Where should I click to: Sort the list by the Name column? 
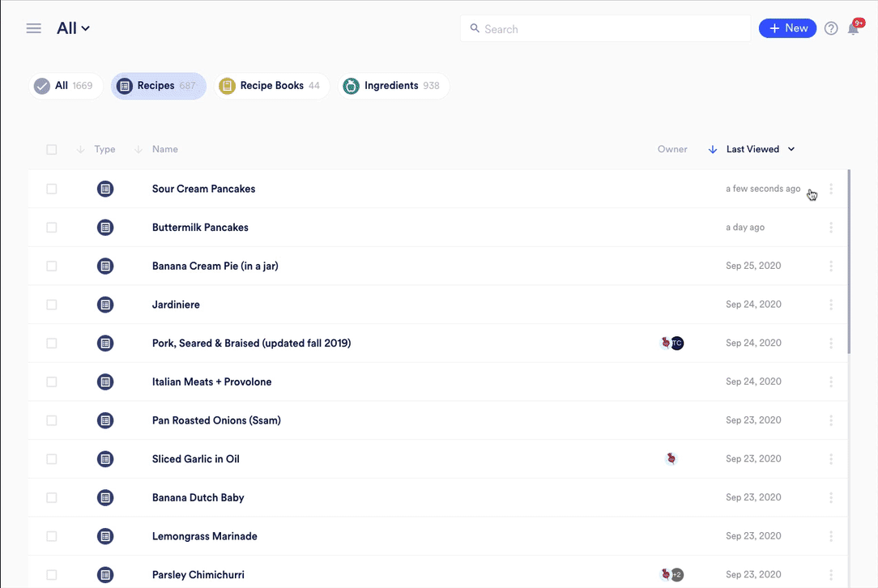(x=164, y=149)
